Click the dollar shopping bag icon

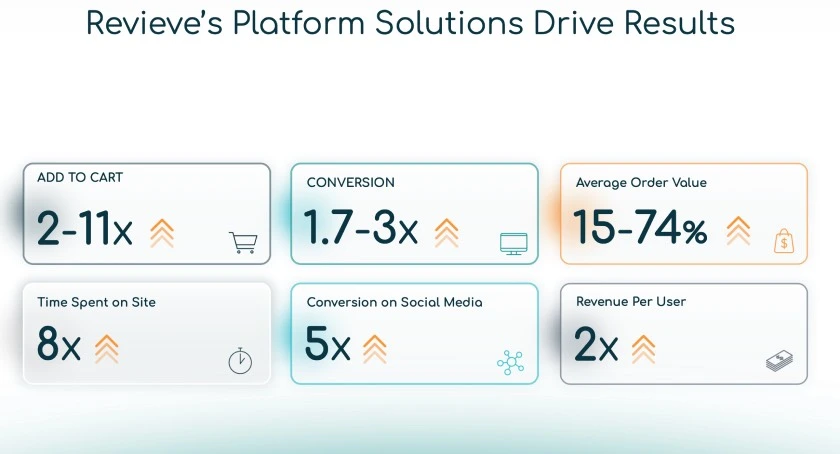783,241
